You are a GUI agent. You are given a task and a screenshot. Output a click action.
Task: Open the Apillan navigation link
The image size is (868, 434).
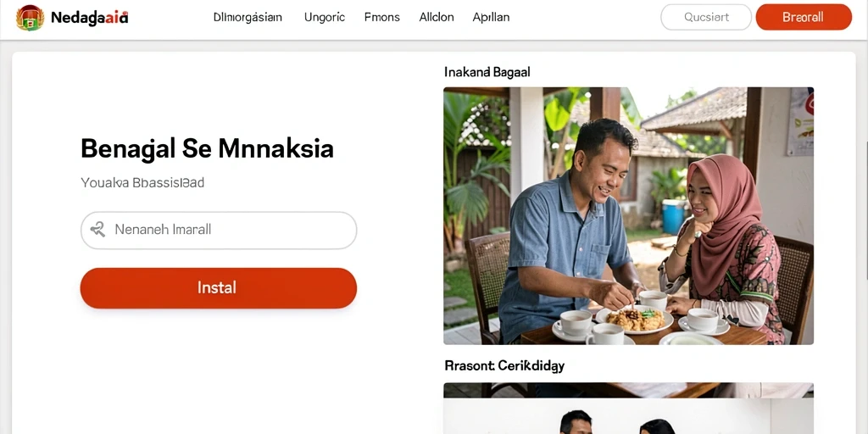pyautogui.click(x=491, y=17)
